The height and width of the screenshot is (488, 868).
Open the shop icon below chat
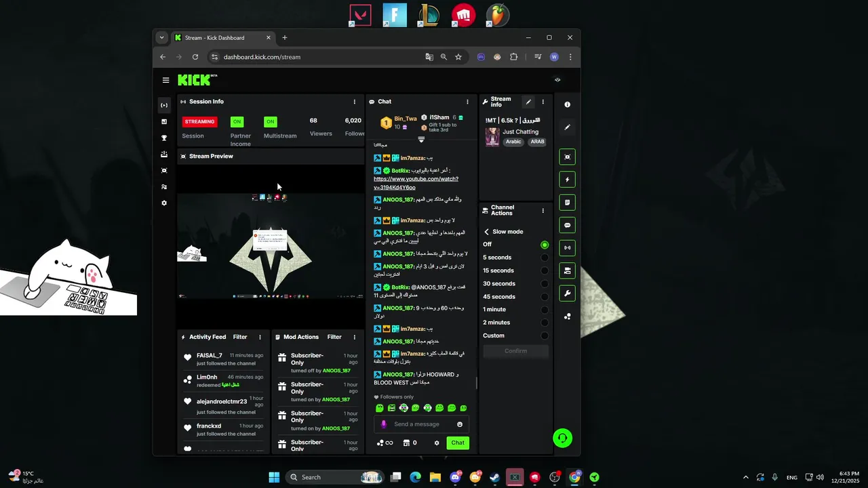click(x=406, y=443)
